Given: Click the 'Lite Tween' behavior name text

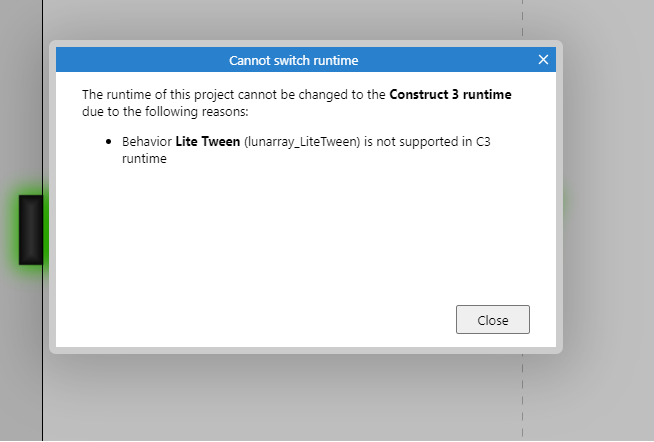Looking at the screenshot, I should pos(208,141).
